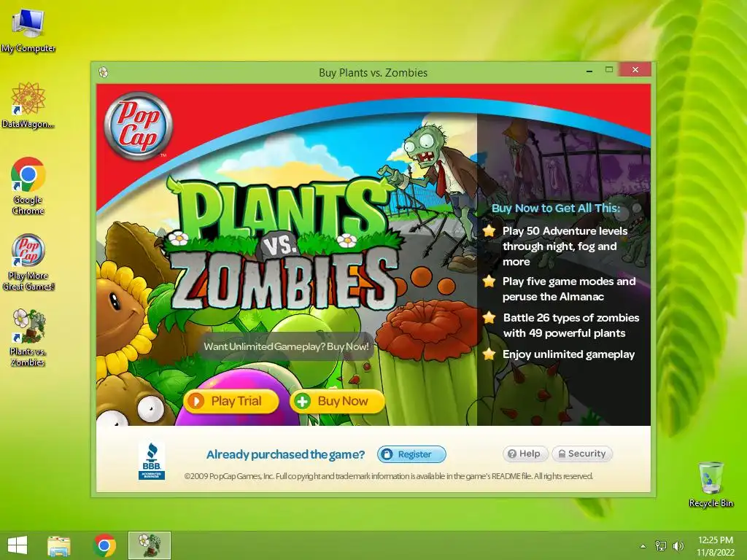
Task: Click the ©2009 PopCap Games copyright notice
Action: click(x=388, y=476)
